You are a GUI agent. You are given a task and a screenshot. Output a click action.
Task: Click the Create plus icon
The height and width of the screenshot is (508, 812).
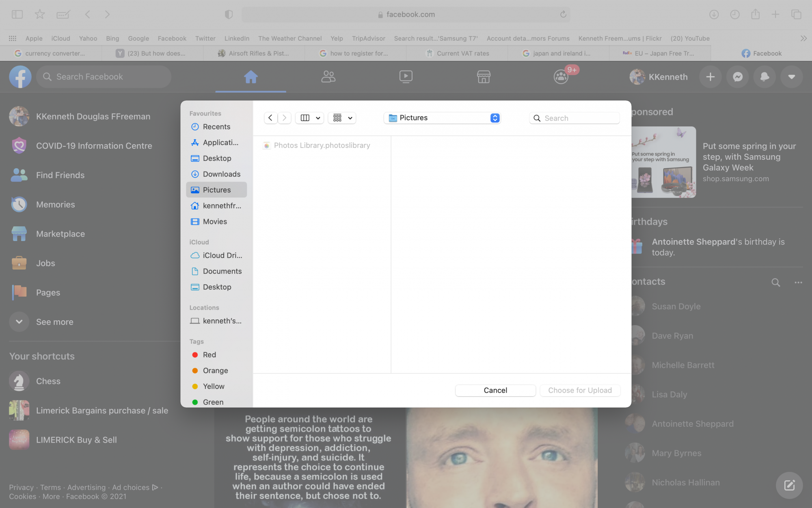click(x=710, y=77)
